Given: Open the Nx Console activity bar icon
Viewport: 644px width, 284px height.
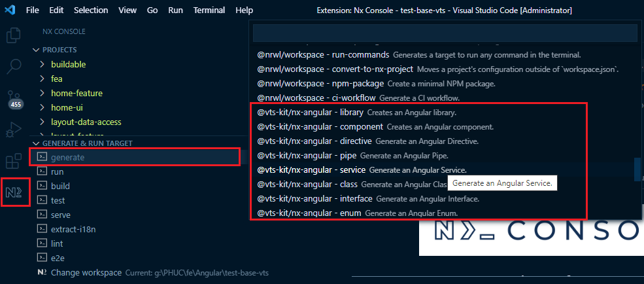Looking at the screenshot, I should pyautogui.click(x=14, y=192).
